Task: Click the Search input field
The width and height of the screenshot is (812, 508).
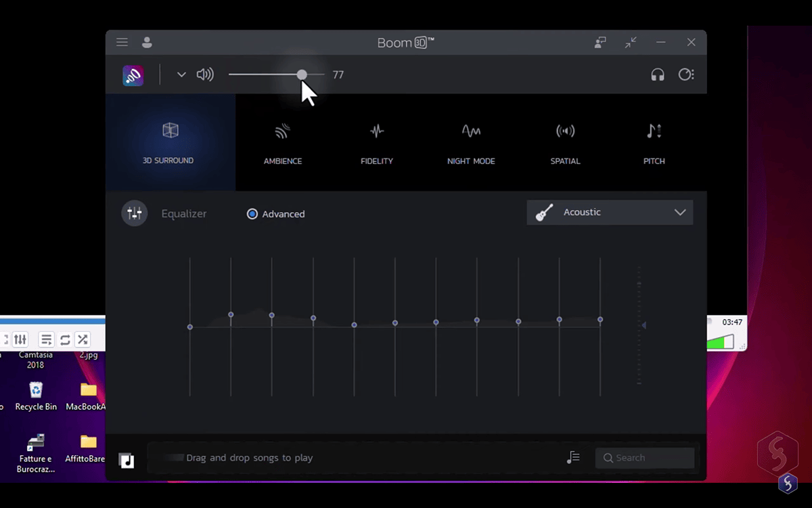Action: 645,458
